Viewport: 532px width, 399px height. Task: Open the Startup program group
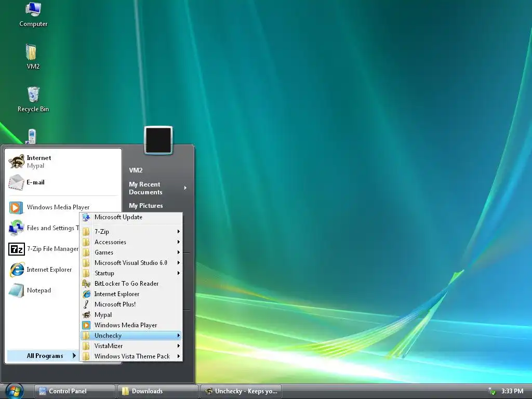(x=131, y=273)
